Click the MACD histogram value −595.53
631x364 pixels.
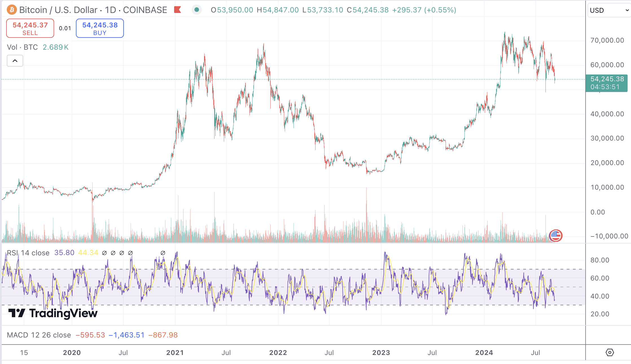coord(90,335)
